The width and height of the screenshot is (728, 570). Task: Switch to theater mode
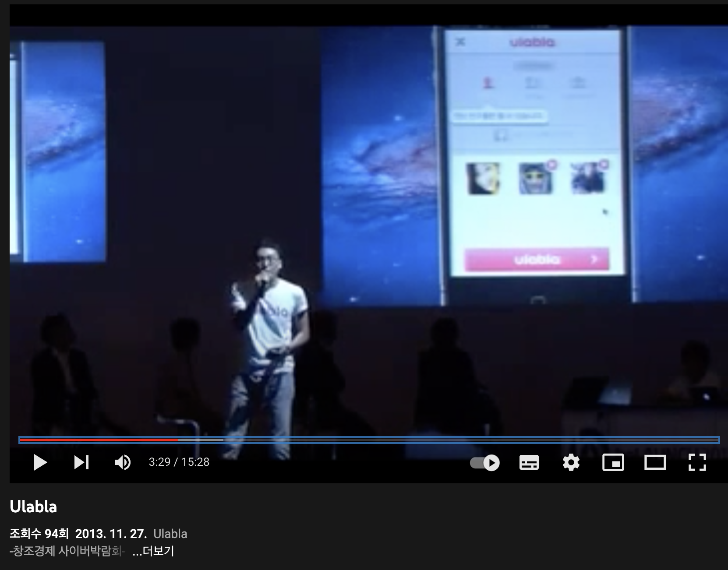point(655,462)
